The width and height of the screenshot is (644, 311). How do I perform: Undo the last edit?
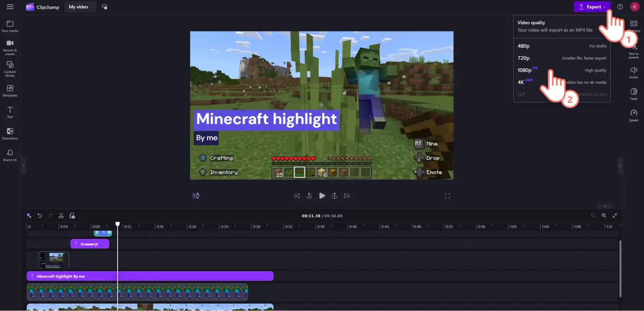(x=39, y=215)
